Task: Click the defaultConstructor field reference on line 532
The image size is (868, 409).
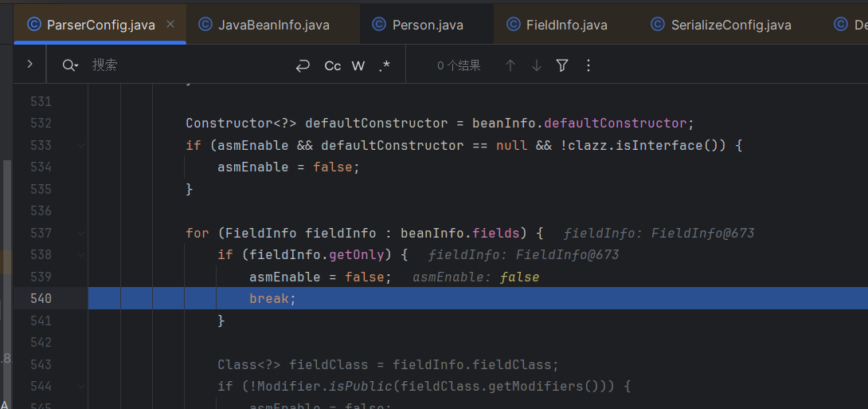Action: [615, 123]
